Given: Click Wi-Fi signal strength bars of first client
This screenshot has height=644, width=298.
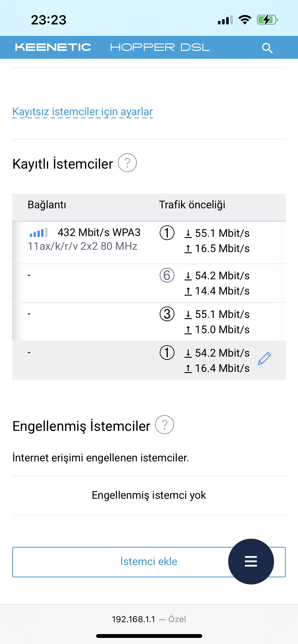Looking at the screenshot, I should pos(38,232).
